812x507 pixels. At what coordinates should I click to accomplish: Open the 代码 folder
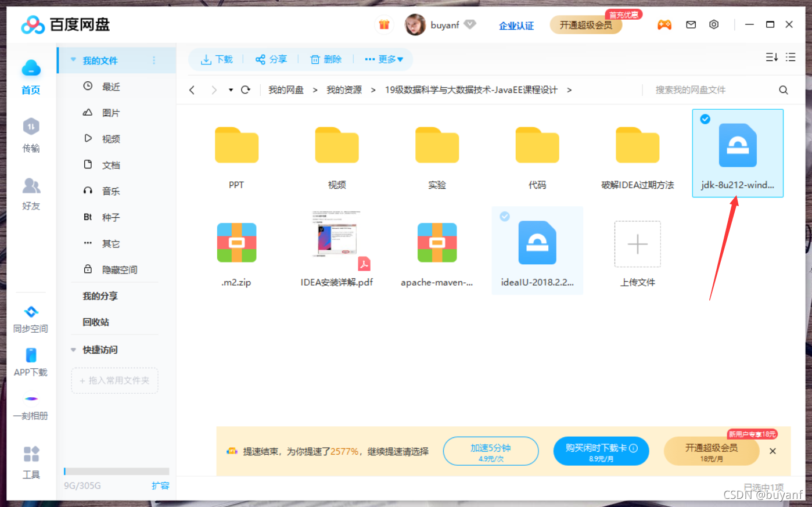(537, 145)
